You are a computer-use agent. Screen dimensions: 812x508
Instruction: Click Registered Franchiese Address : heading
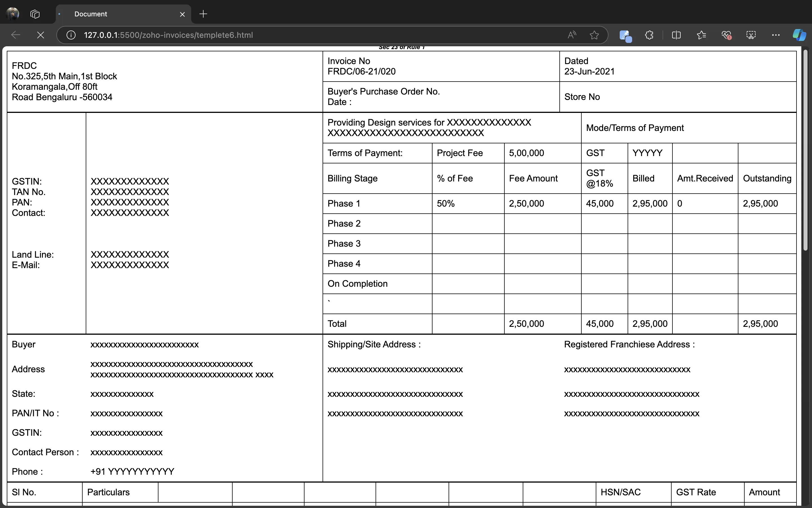click(x=629, y=344)
